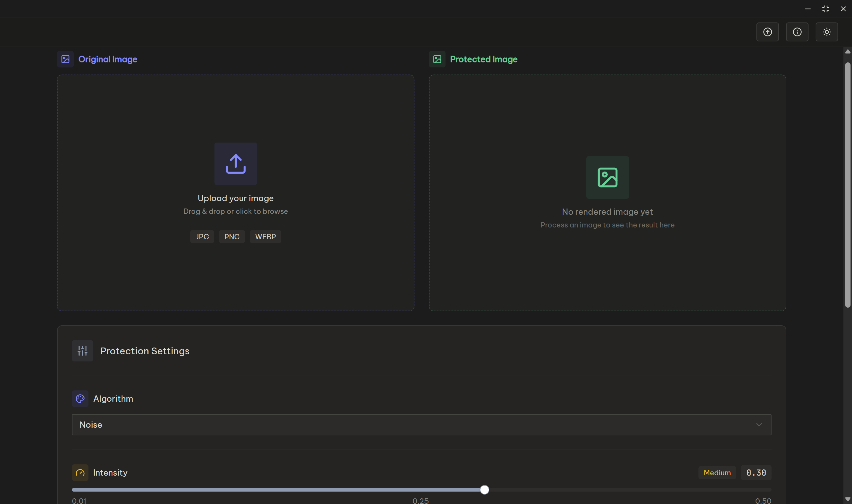The height and width of the screenshot is (504, 852).
Task: Open the info circle button
Action: [797, 32]
